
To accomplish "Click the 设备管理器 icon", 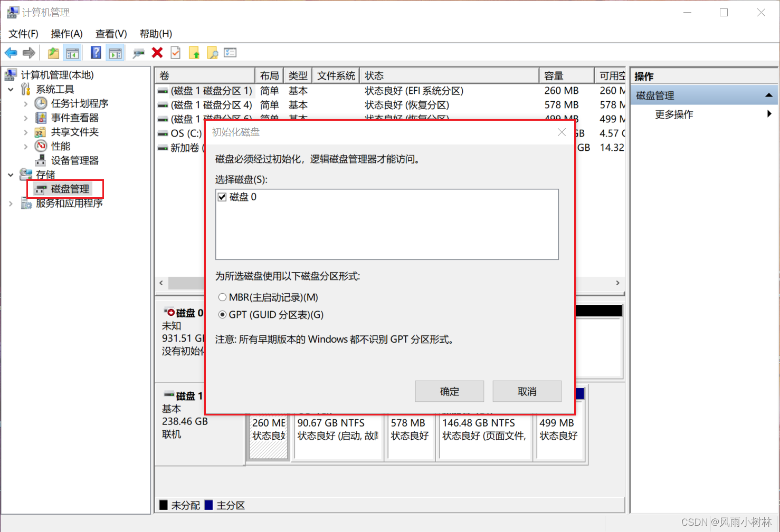I will [x=41, y=160].
